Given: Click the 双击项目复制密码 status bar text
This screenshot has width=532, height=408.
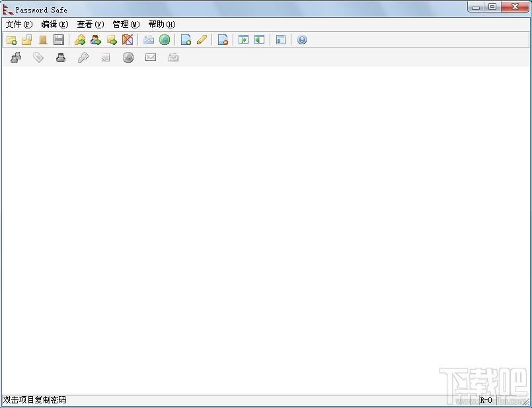Looking at the screenshot, I should [x=34, y=400].
